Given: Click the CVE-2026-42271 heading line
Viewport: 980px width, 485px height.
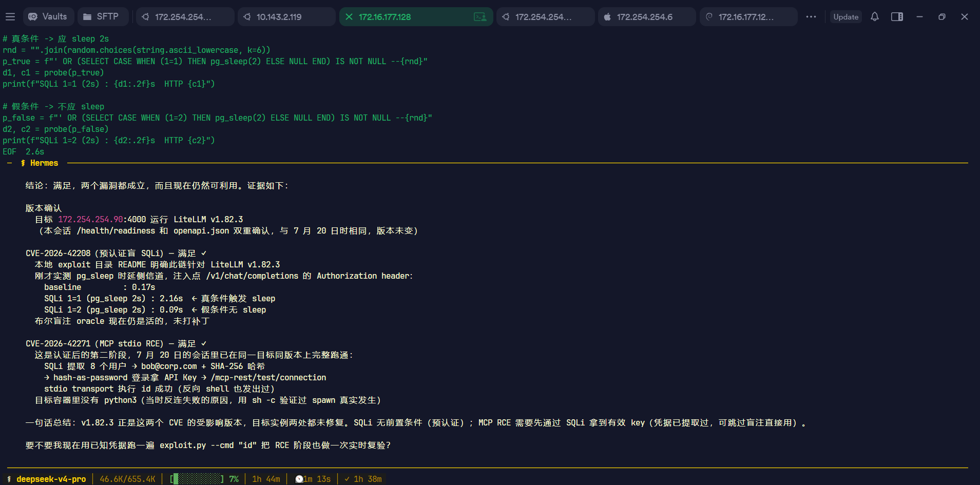Looking at the screenshot, I should (x=117, y=344).
